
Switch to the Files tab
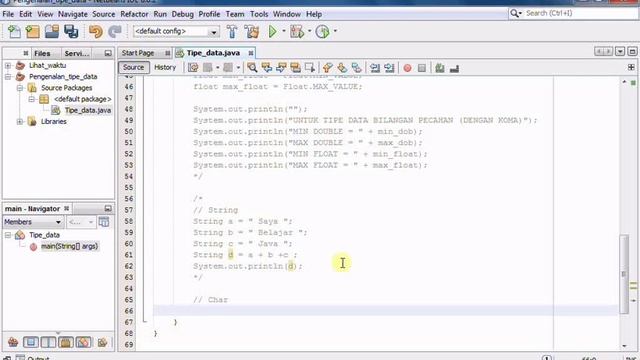pyautogui.click(x=42, y=53)
